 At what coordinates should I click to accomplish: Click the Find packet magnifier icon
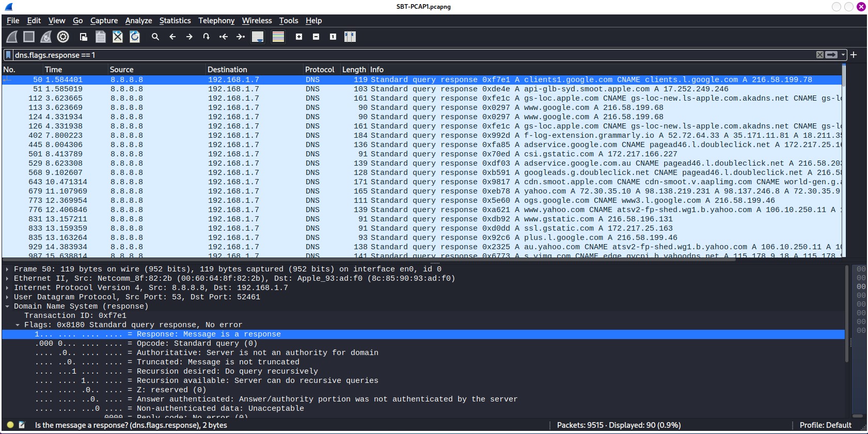[155, 37]
